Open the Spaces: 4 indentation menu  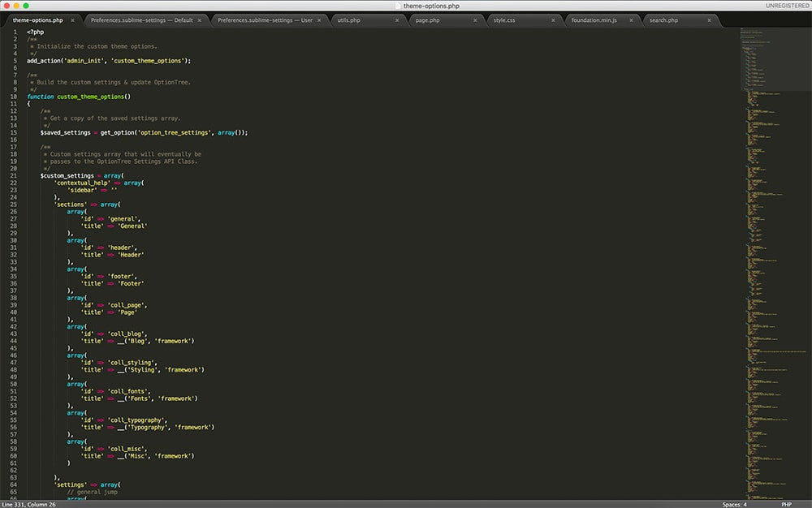click(734, 505)
